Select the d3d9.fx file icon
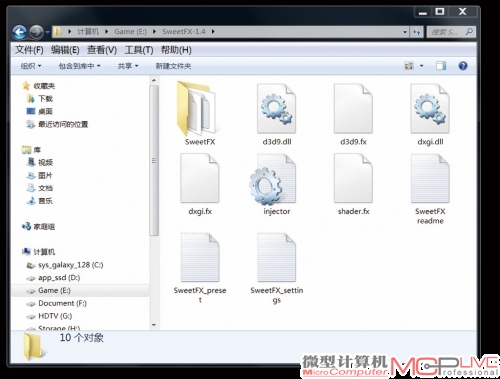This screenshot has height=379, width=500. 353,109
